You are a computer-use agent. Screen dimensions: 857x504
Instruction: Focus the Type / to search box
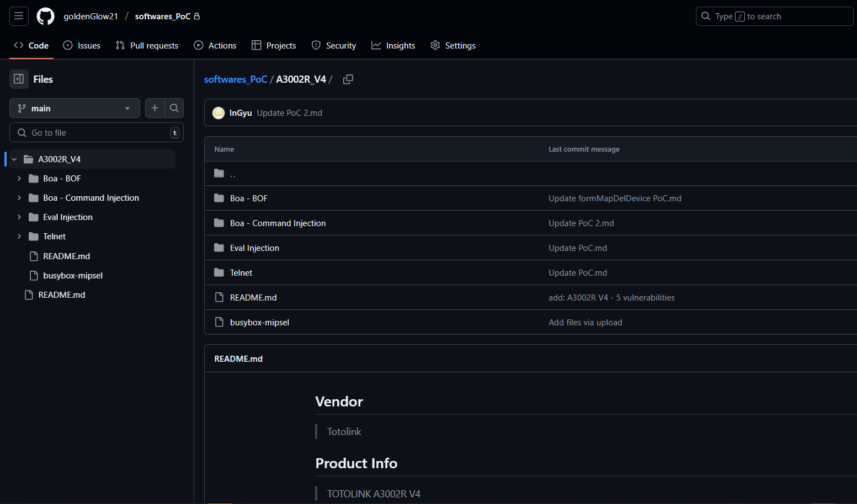click(x=774, y=17)
